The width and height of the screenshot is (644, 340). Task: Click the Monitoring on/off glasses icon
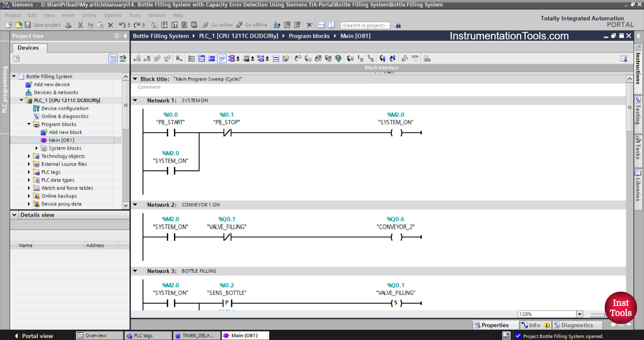(415, 58)
